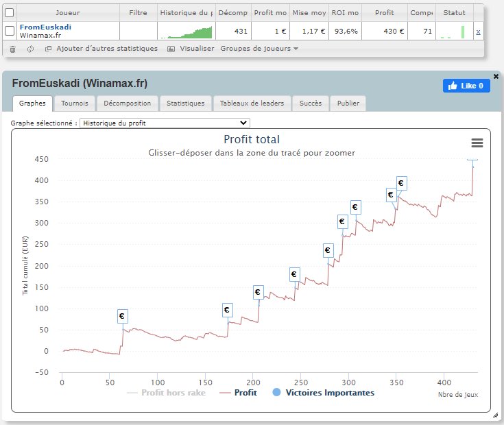504x425 pixels.
Task: Click euro win marker near game 245
Action: point(294,274)
